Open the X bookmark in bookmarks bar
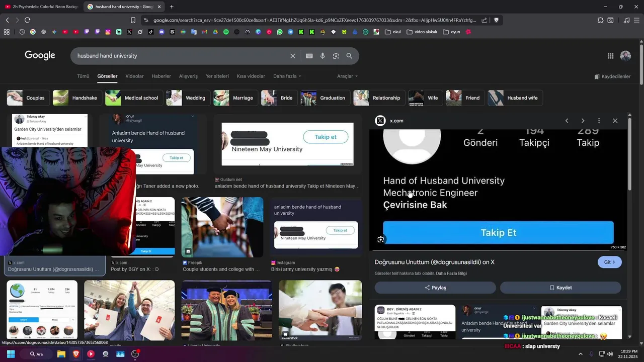This screenshot has height=362, width=644. [x=129, y=32]
